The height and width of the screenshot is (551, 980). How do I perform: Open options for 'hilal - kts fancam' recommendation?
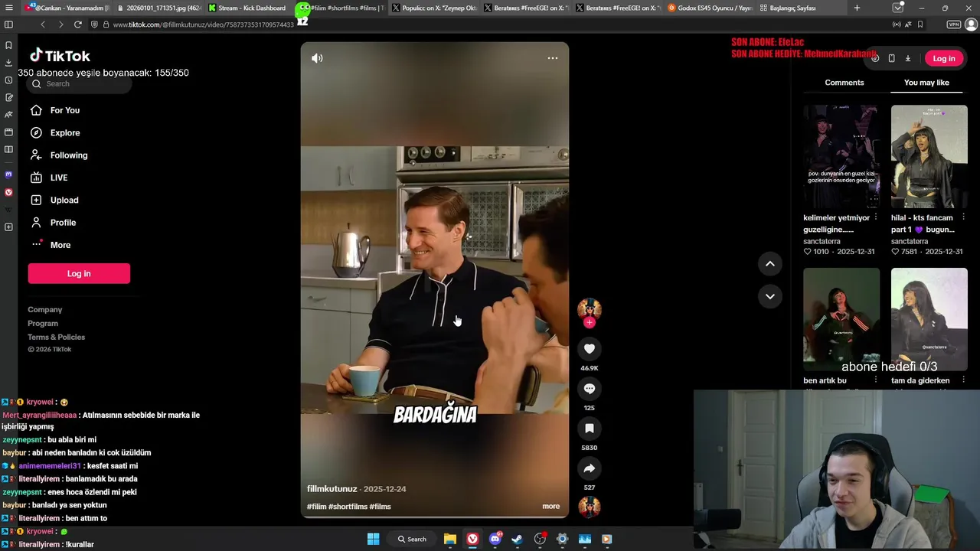pos(963,217)
